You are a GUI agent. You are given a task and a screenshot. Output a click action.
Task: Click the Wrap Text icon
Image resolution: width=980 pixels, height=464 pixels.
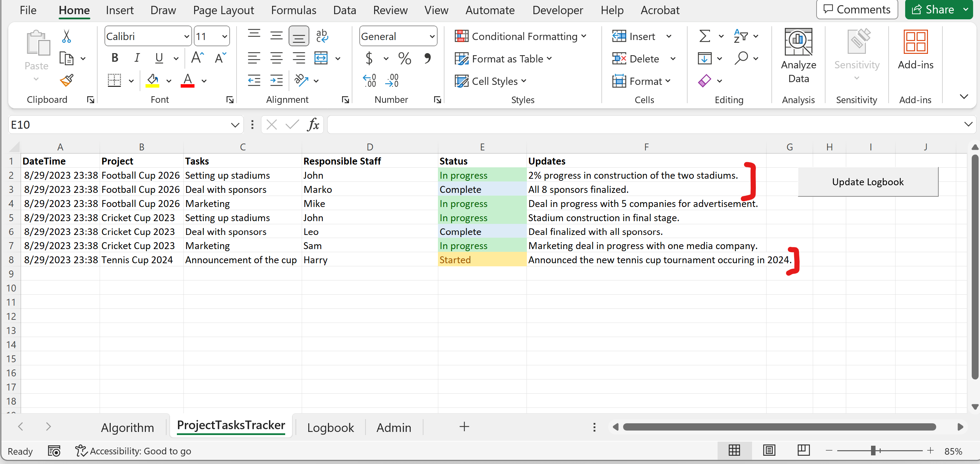click(322, 36)
